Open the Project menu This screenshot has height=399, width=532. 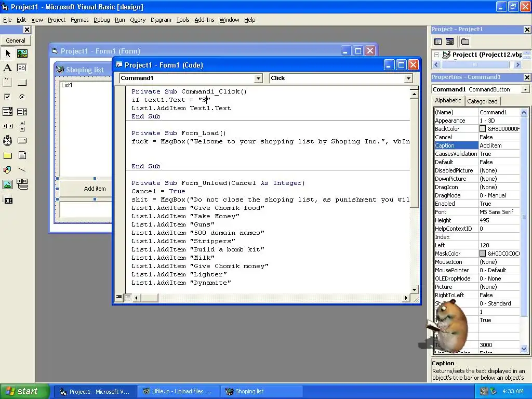pyautogui.click(x=56, y=20)
